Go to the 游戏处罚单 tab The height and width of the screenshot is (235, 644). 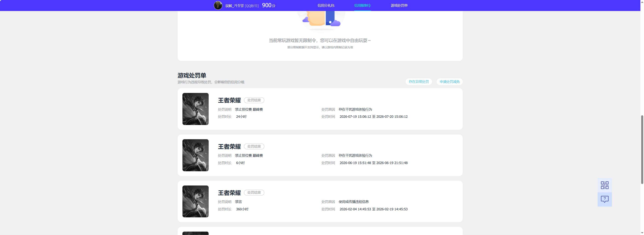[399, 6]
